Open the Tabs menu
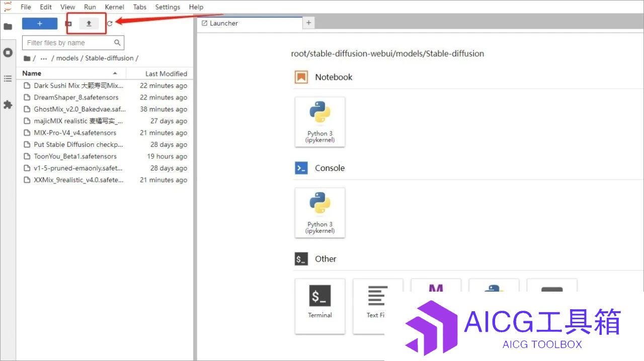The height and width of the screenshot is (361, 644). (x=140, y=7)
